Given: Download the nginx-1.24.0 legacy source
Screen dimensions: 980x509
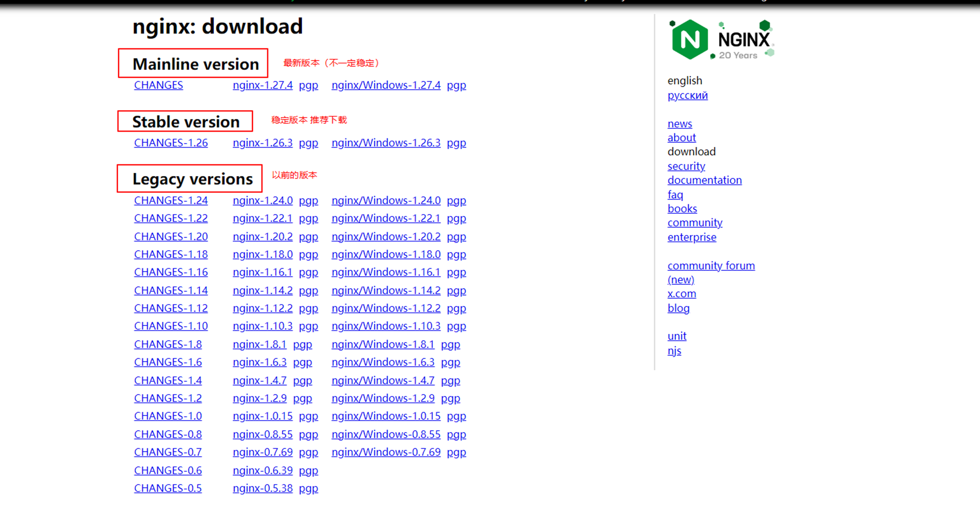Looking at the screenshot, I should pos(262,200).
